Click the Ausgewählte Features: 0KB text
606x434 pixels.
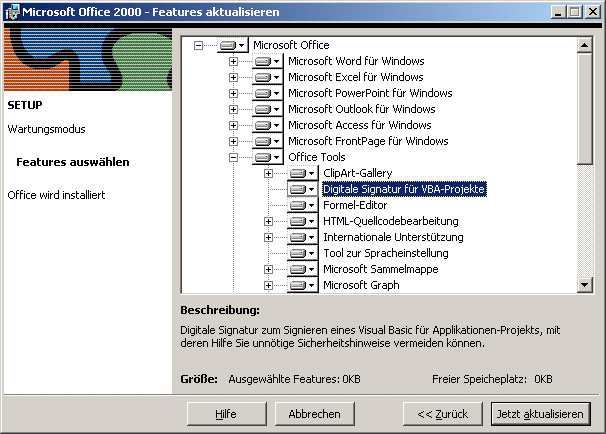294,379
